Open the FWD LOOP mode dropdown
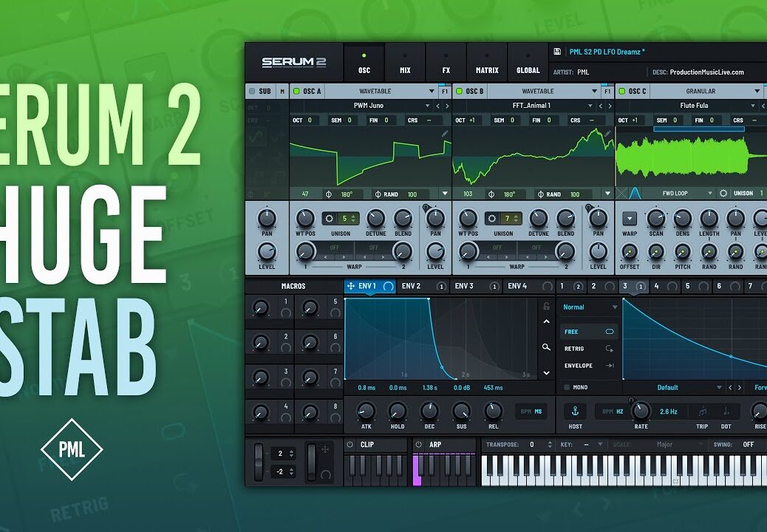Image resolution: width=767 pixels, height=532 pixels. point(680,194)
